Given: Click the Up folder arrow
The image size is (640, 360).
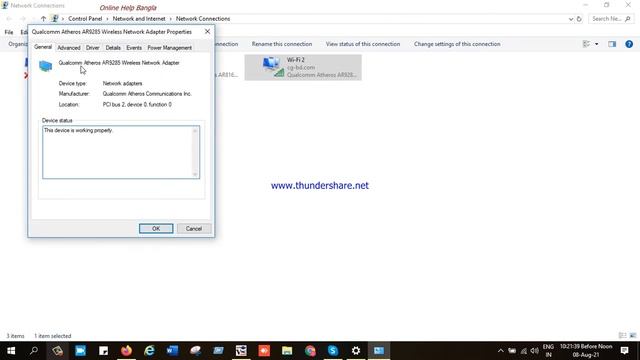Looking at the screenshot, I should click(x=43, y=19).
